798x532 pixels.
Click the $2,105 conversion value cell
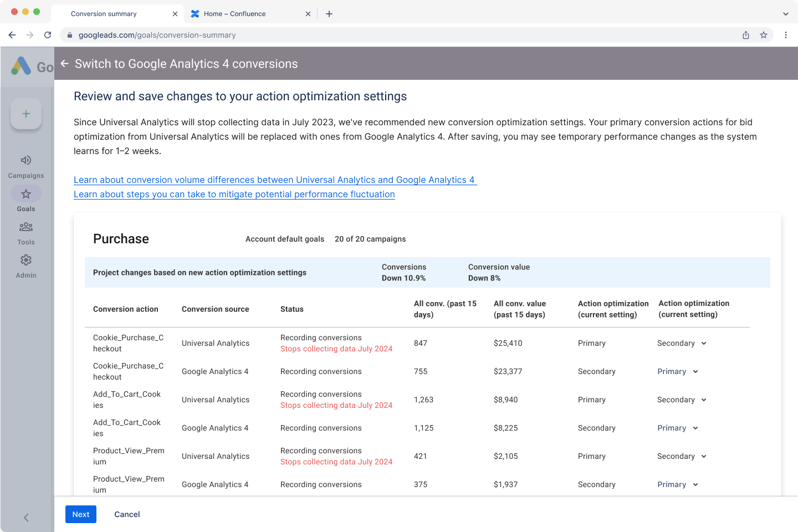click(x=506, y=456)
